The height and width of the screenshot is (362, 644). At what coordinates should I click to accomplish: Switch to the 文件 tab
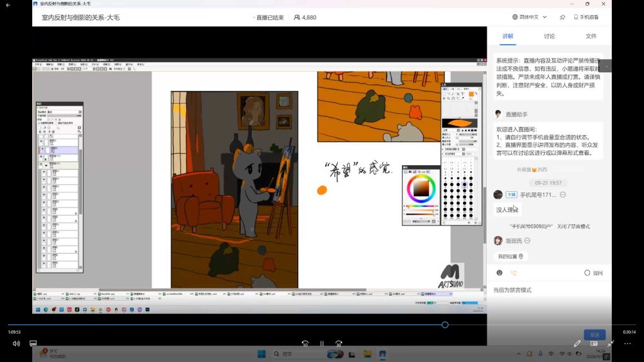click(x=591, y=36)
